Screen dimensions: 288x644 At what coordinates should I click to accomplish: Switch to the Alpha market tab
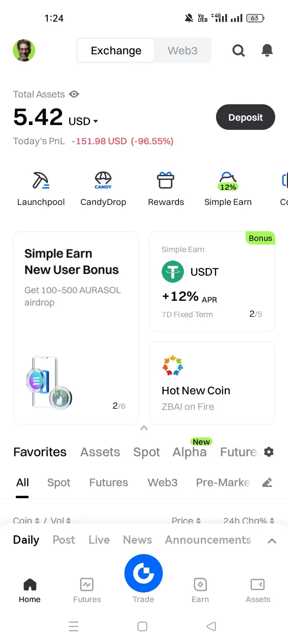(190, 452)
